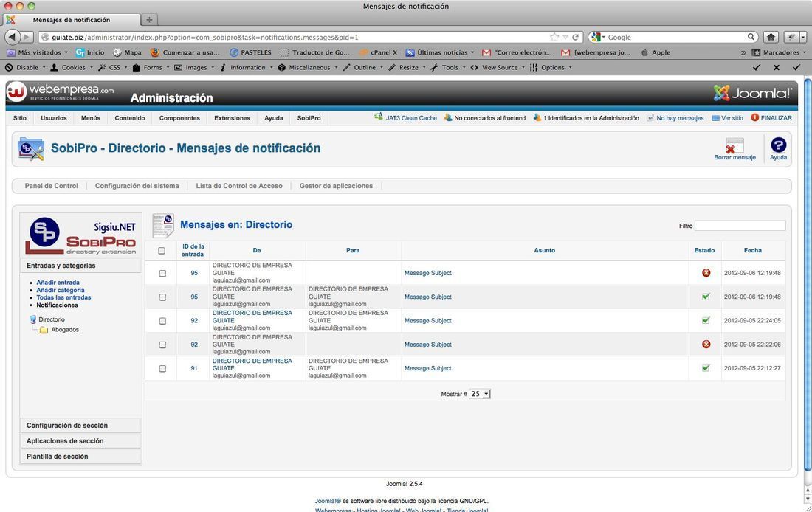Reload the page with refresh icon
Screen dimensions: 812x512
pyautogui.click(x=575, y=38)
